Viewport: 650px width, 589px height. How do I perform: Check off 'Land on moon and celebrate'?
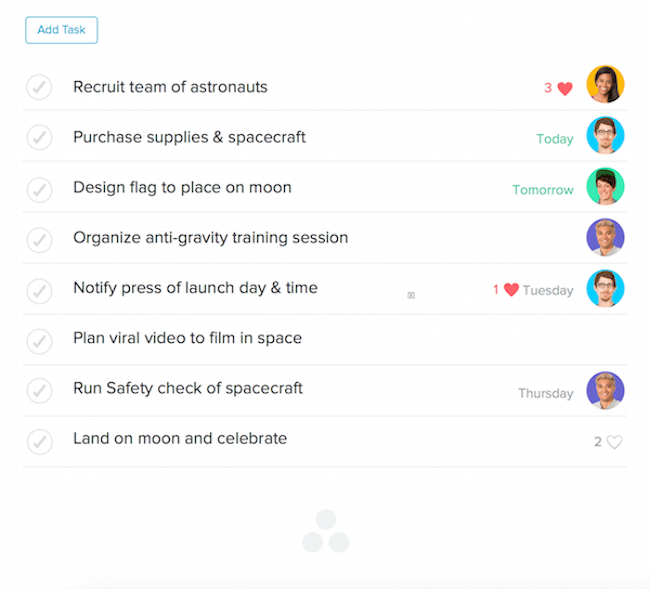39,441
